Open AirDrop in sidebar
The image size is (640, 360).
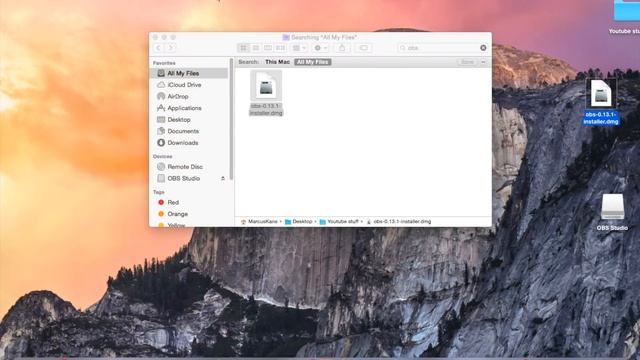point(189,96)
